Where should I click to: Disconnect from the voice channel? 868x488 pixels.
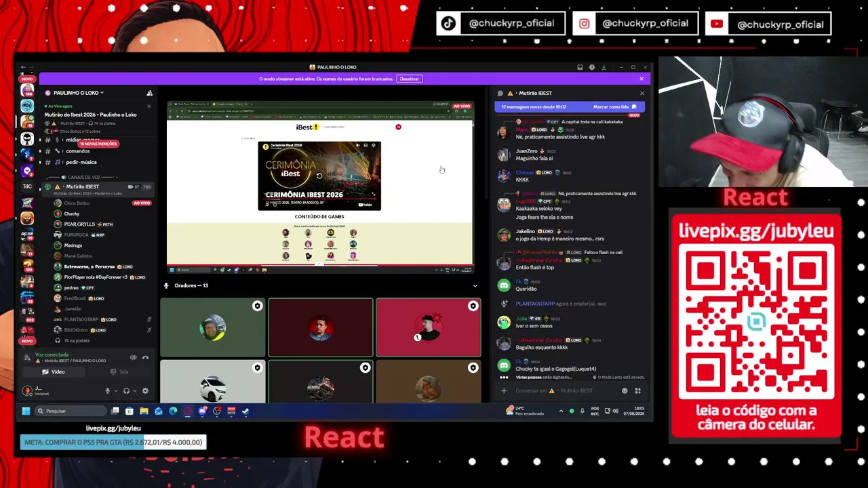[145, 357]
